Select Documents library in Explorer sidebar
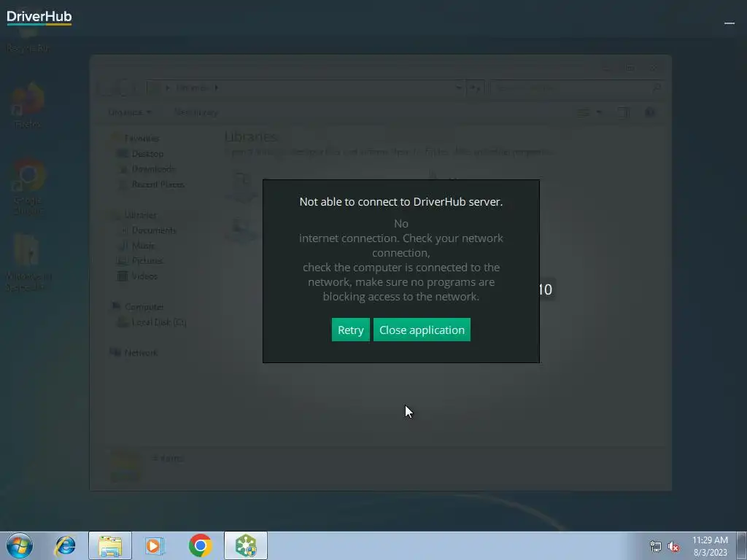Image resolution: width=747 pixels, height=560 pixels. point(147,230)
